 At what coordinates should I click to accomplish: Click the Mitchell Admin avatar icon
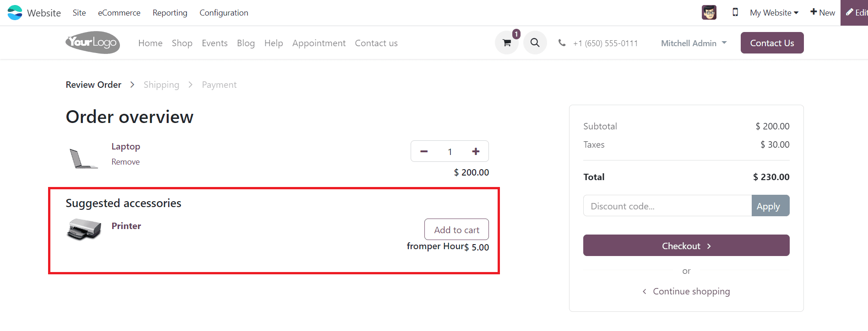tap(709, 12)
